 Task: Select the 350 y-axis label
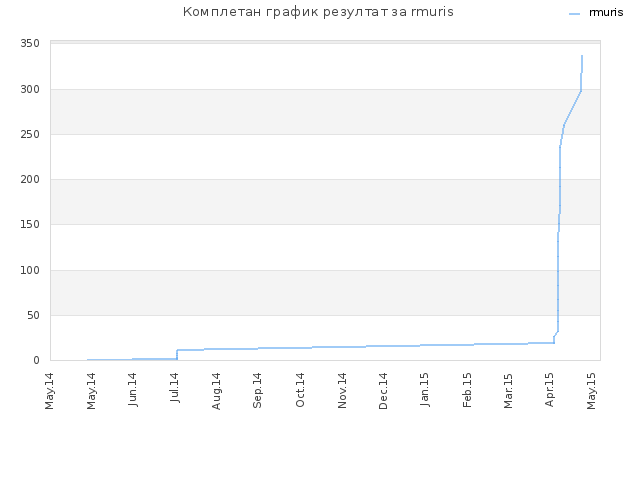coord(30,43)
